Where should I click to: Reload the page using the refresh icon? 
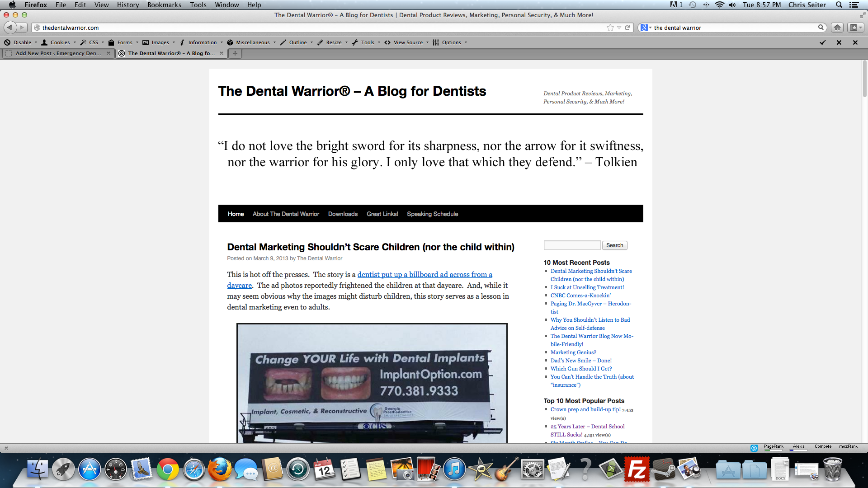point(627,28)
